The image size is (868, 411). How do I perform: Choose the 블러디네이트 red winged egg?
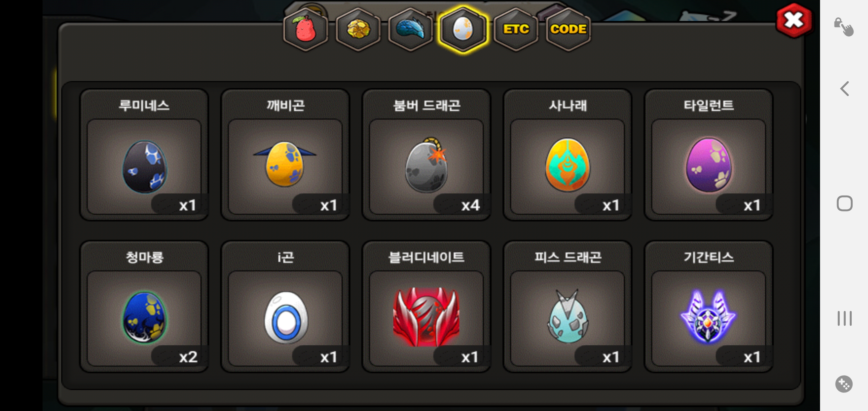coord(426,306)
